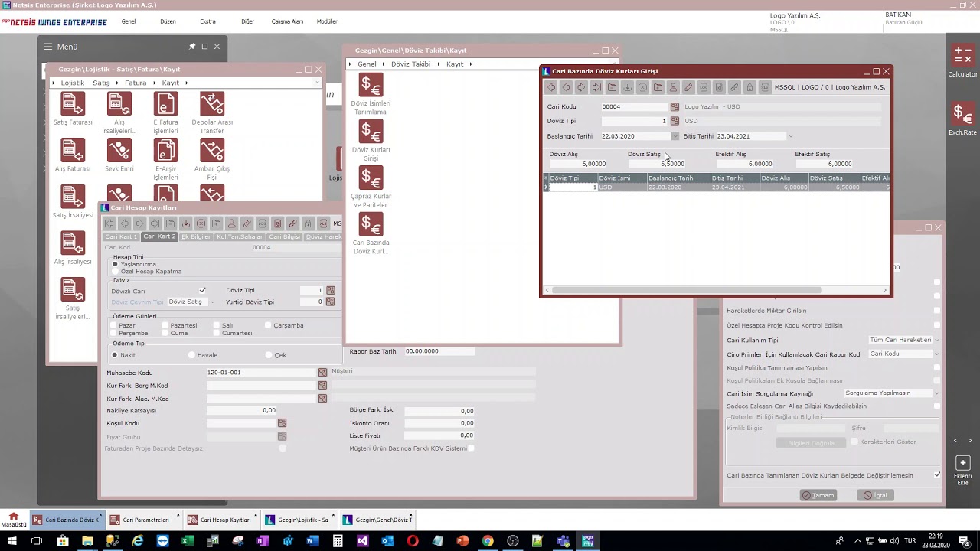Check Çarşamba payment day
Viewport: 980px width, 551px height.
(268, 326)
